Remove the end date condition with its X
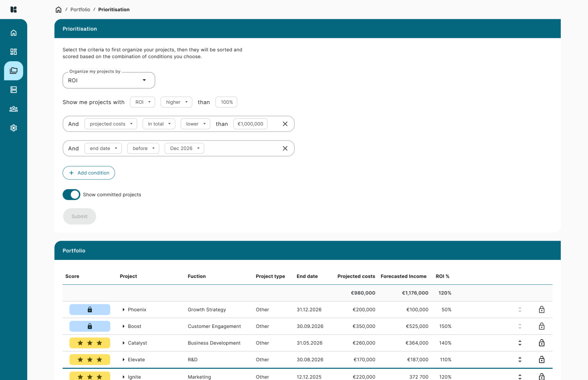The image size is (588, 380). [285, 148]
